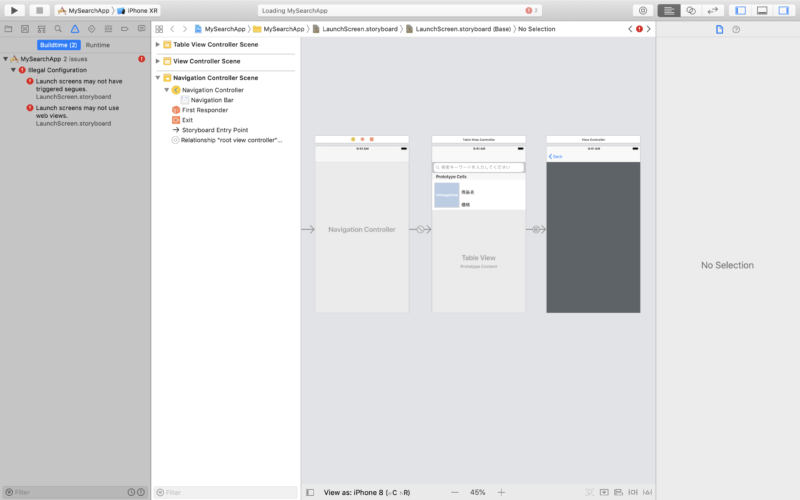
Task: Open the find navigator magnifier icon
Action: tap(58, 29)
